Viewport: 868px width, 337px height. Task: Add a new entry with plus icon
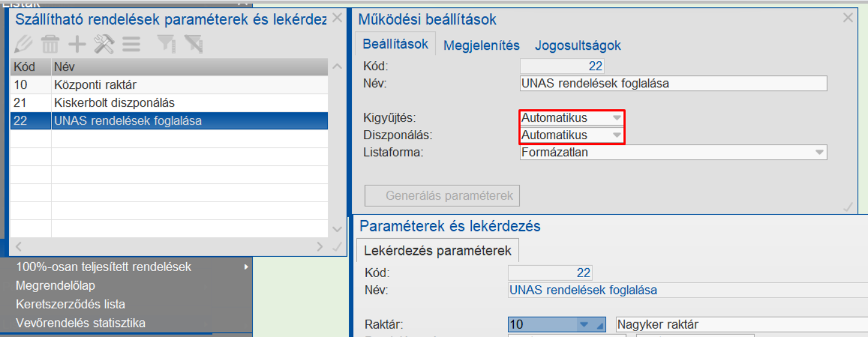coord(77,44)
